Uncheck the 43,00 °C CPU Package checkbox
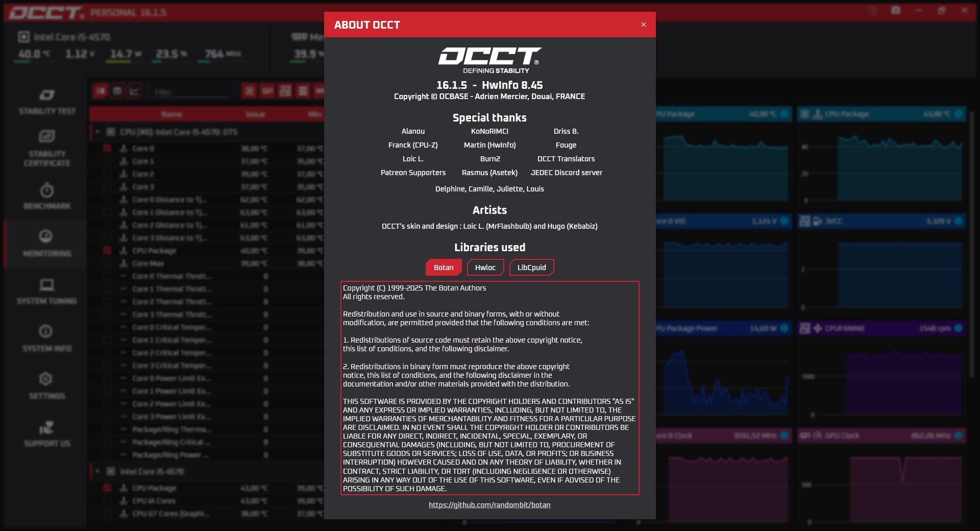 [x=107, y=488]
